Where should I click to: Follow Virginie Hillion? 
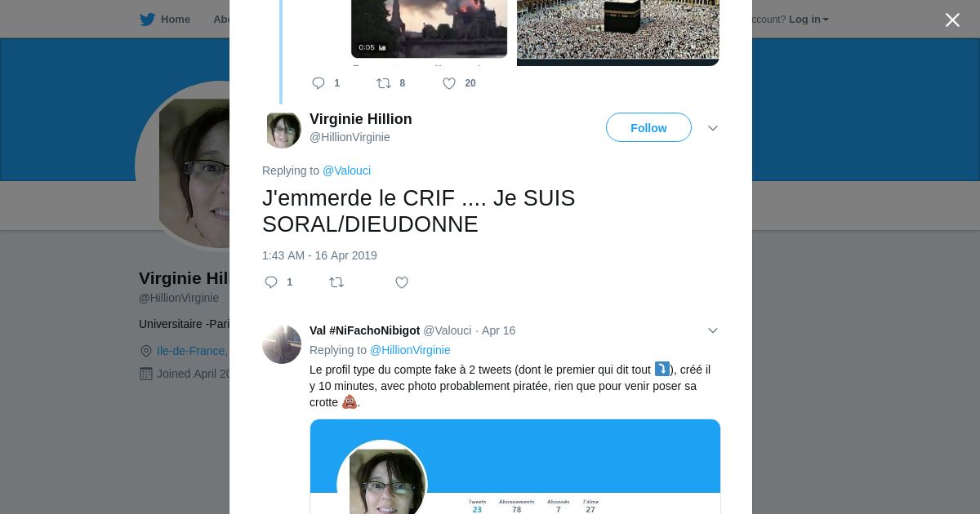tap(648, 128)
